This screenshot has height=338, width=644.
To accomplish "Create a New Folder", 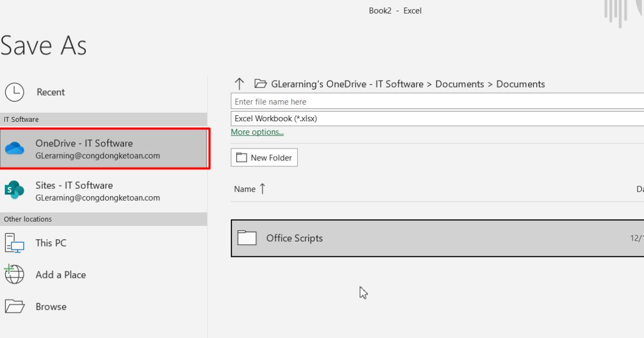I will (x=264, y=157).
